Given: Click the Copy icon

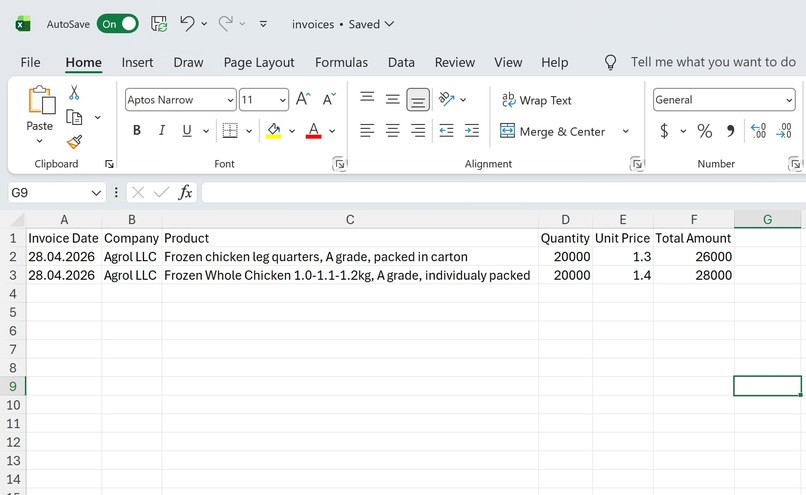Looking at the screenshot, I should [x=74, y=118].
